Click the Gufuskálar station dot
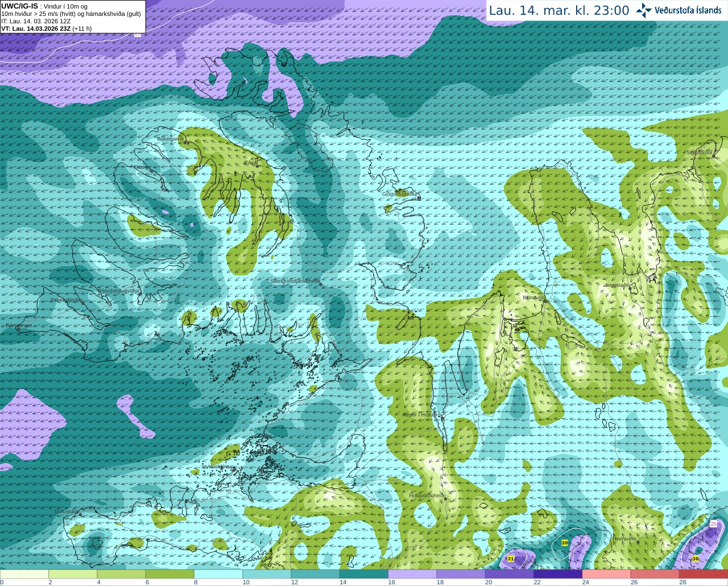The height and width of the screenshot is (586, 728). [80, 514]
